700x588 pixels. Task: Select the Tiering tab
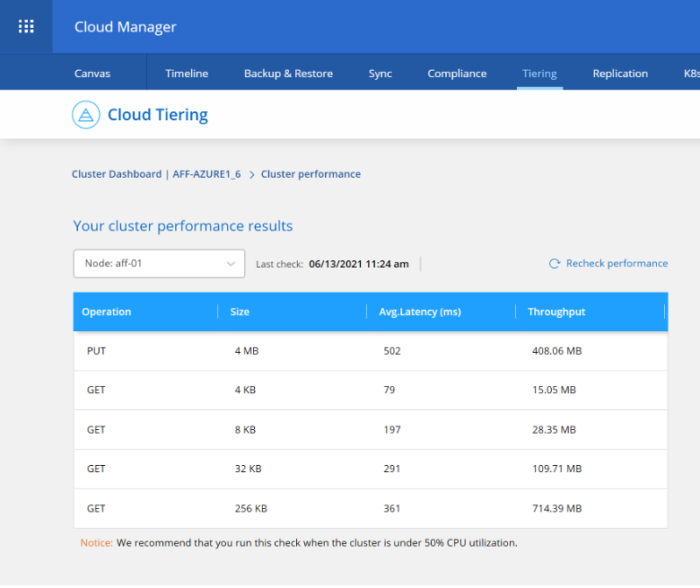pos(539,74)
